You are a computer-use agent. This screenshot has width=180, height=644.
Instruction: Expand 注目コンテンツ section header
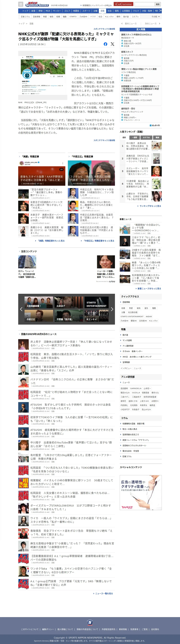click(27, 251)
